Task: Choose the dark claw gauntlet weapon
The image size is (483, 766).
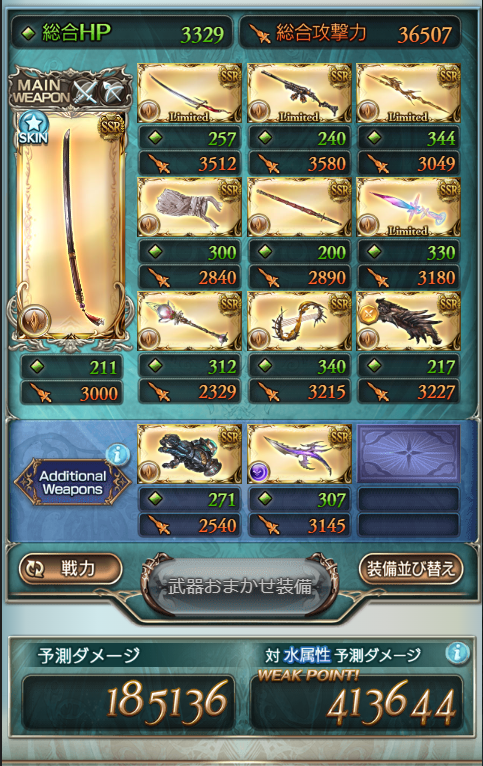Action: [408, 321]
